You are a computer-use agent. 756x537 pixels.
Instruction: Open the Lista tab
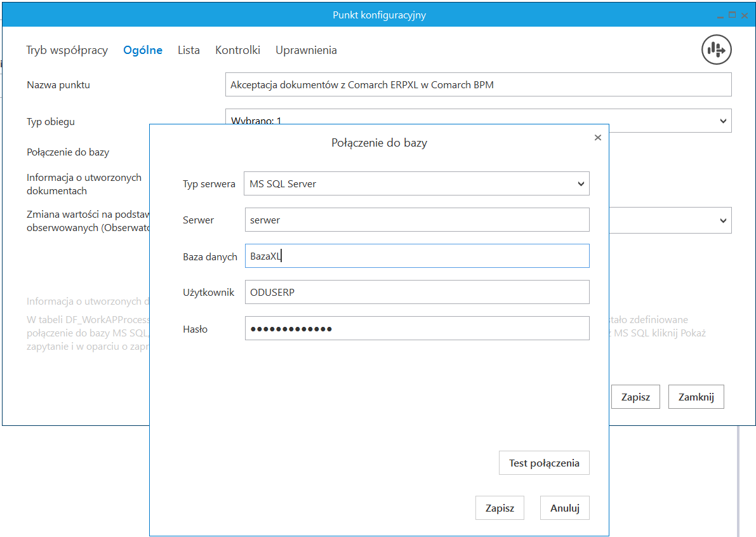(x=189, y=50)
